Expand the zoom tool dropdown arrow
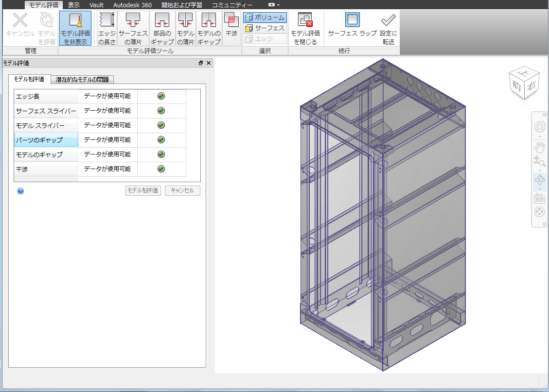Image resolution: width=549 pixels, height=392 pixels. point(540,170)
